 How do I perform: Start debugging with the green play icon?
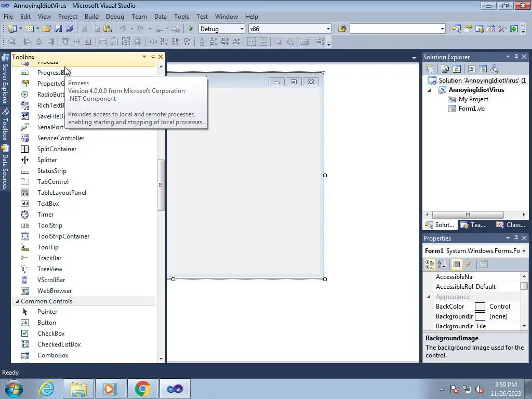[x=191, y=29]
